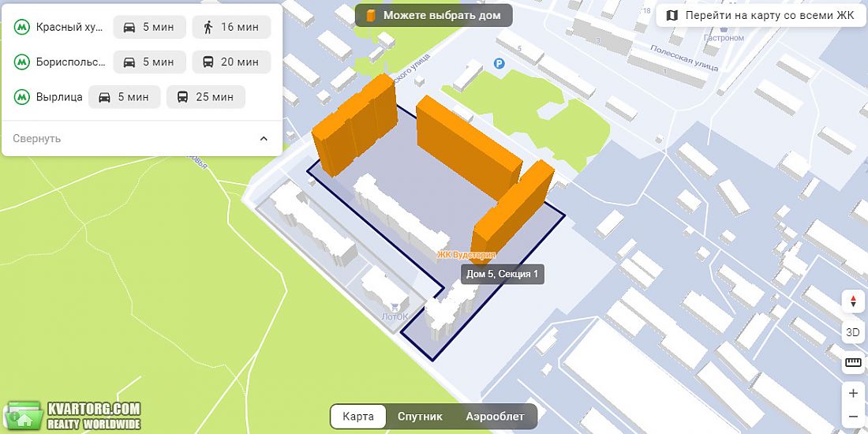
Task: Click ЛотОК shop marker
Action: tap(395, 312)
